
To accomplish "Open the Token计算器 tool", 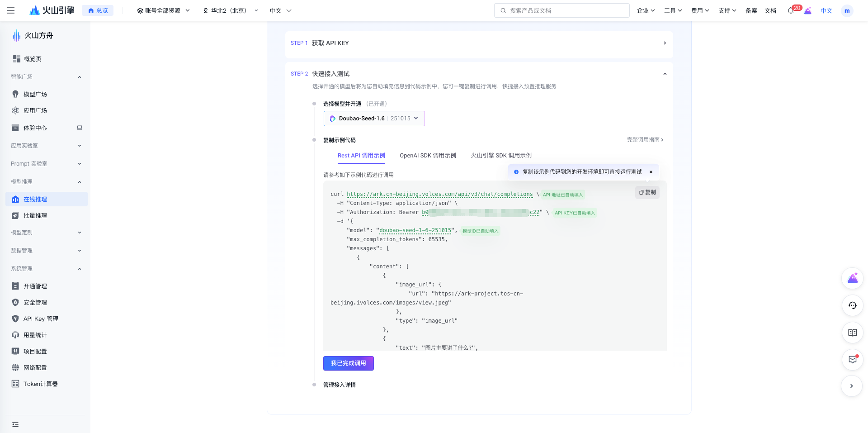I will tap(41, 384).
